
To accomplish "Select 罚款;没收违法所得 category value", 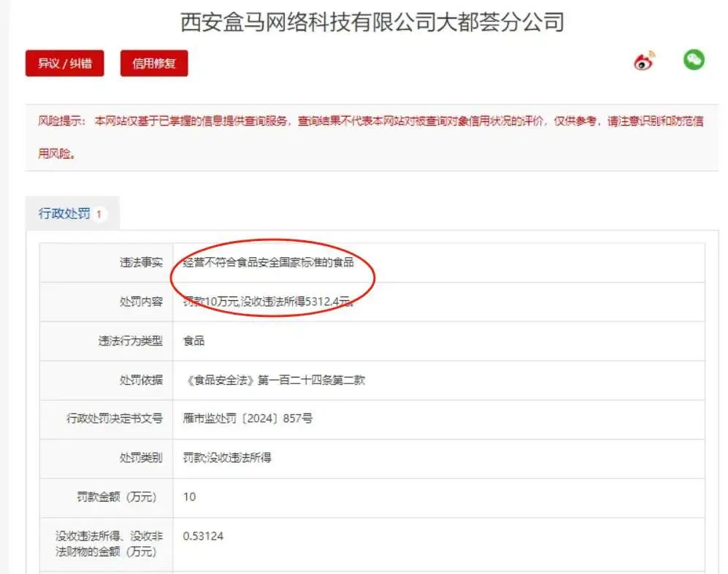I will (227, 458).
